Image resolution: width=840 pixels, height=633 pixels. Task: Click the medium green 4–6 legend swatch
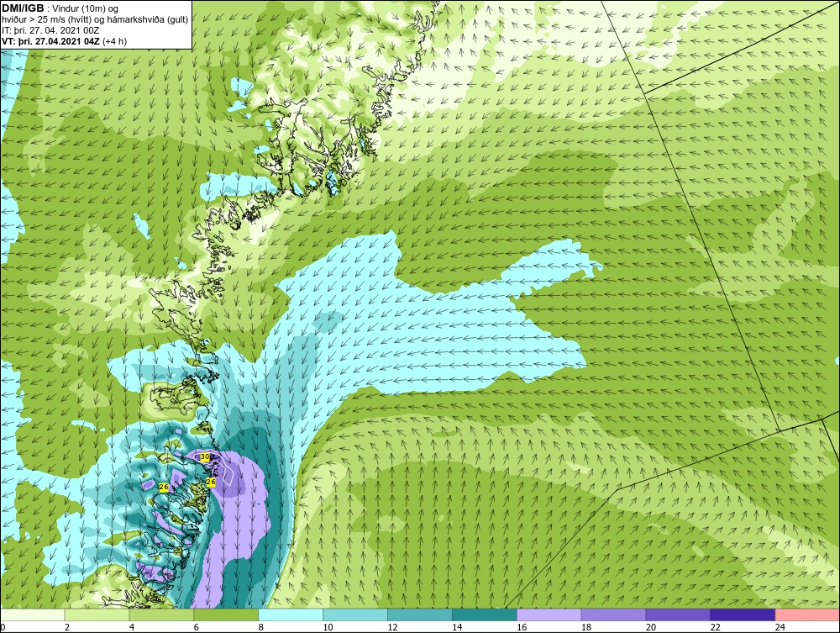click(161, 615)
